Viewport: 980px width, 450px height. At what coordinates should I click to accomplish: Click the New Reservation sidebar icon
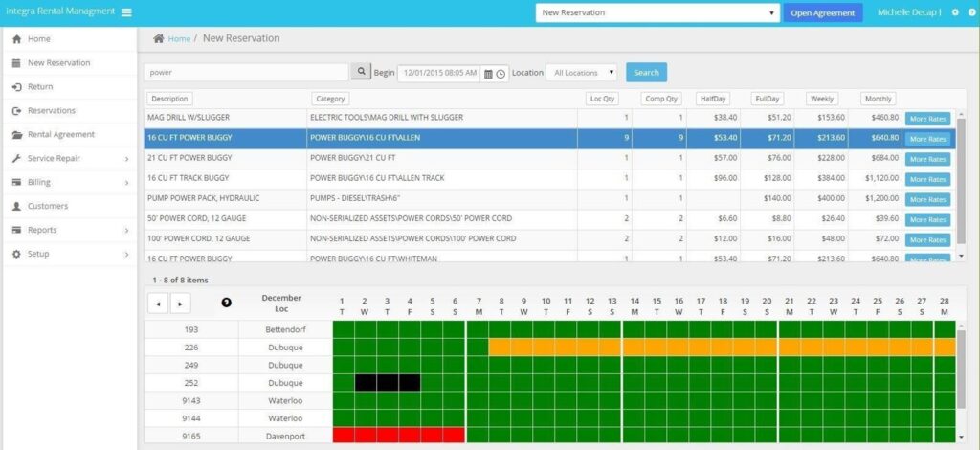[x=17, y=63]
